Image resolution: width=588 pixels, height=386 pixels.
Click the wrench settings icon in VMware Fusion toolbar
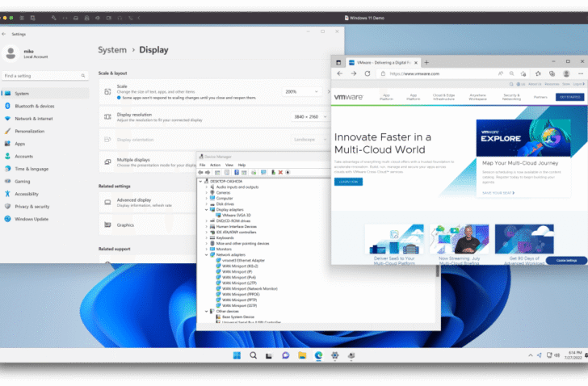pos(54,18)
